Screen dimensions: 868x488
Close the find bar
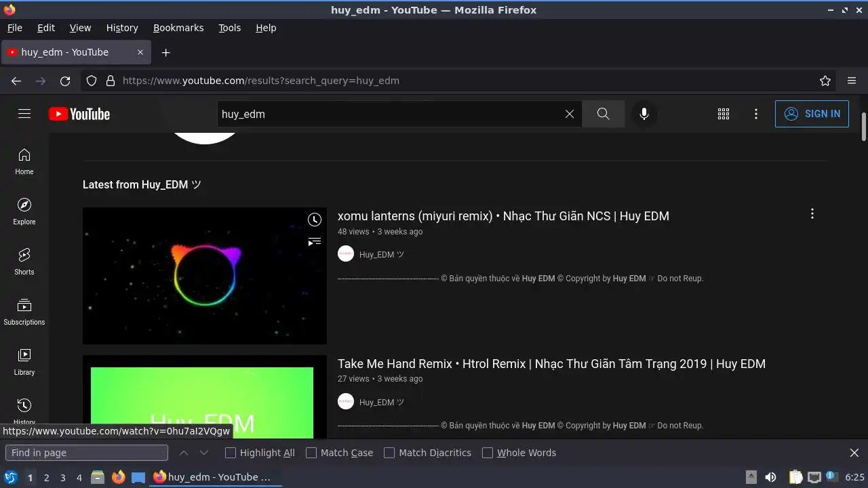coord(854,453)
